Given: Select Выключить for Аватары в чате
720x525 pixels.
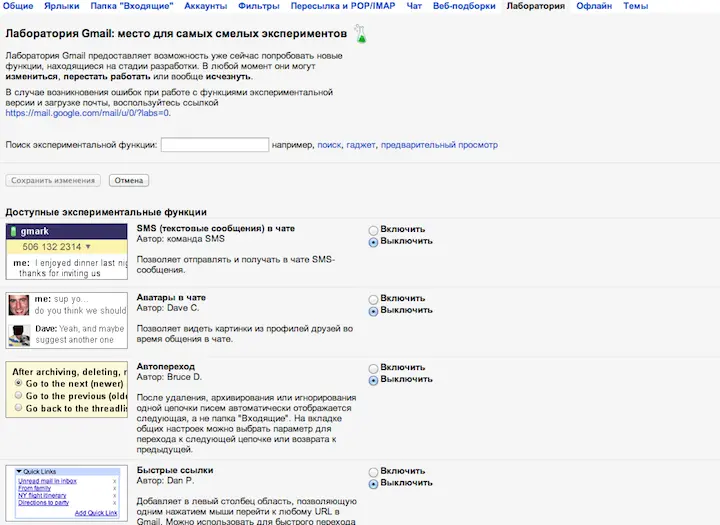Looking at the screenshot, I should click(x=373, y=311).
